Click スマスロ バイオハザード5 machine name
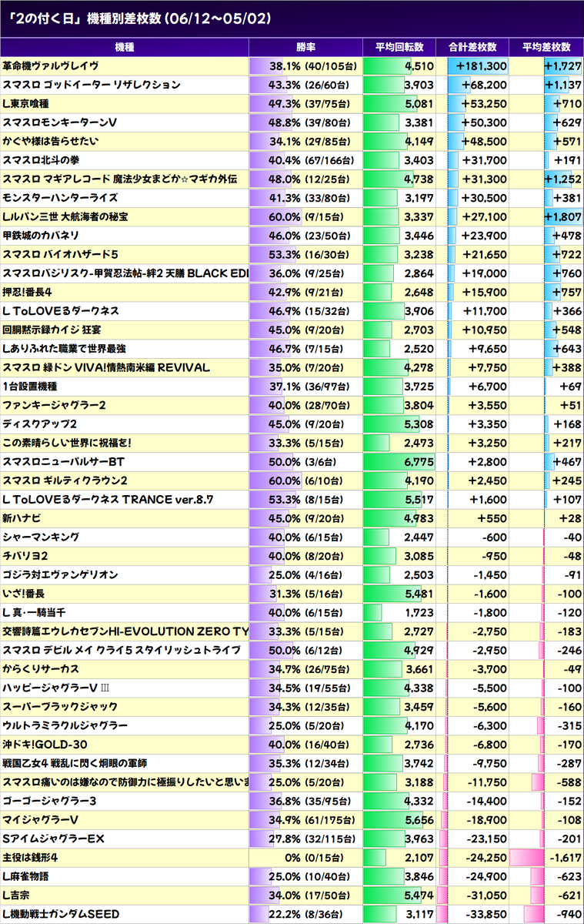Screen dimensions: 584x924 pos(60,255)
